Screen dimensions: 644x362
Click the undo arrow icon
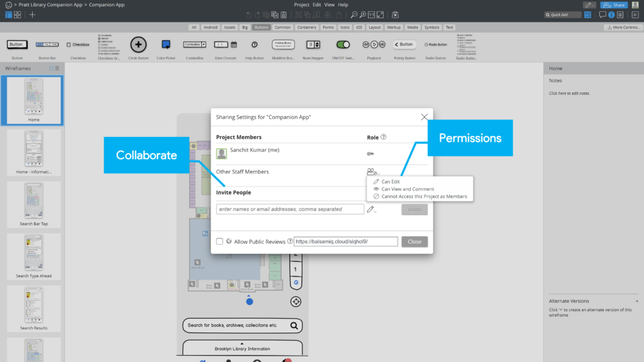pyautogui.click(x=248, y=14)
